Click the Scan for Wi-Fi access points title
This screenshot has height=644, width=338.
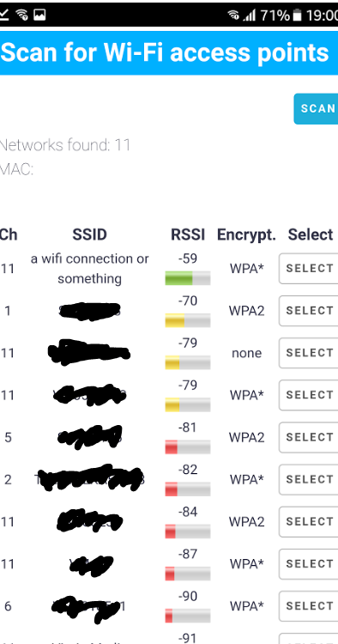coord(165,52)
